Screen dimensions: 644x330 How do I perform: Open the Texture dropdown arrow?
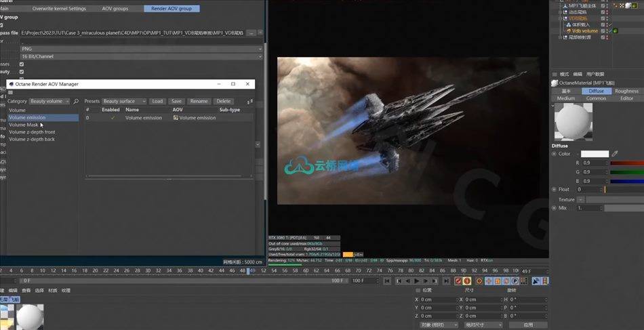pos(580,199)
